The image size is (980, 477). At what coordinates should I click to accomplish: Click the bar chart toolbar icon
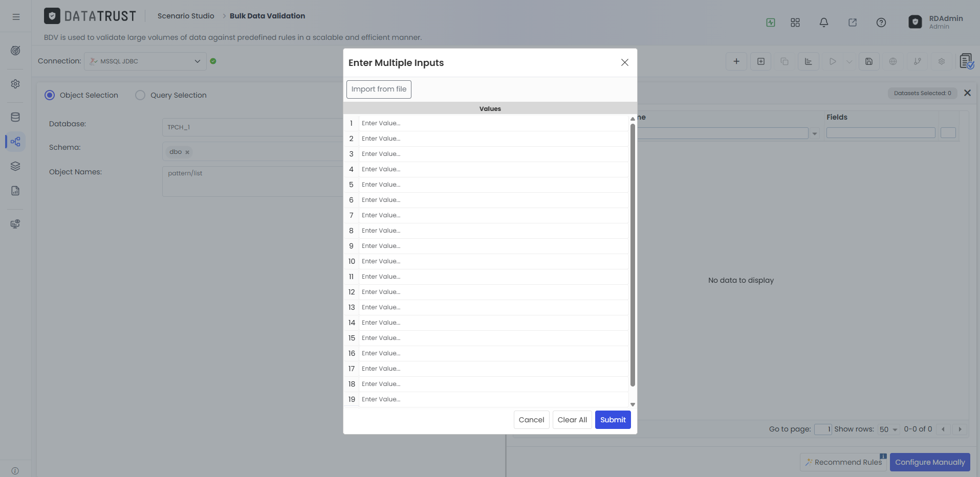[x=809, y=61]
